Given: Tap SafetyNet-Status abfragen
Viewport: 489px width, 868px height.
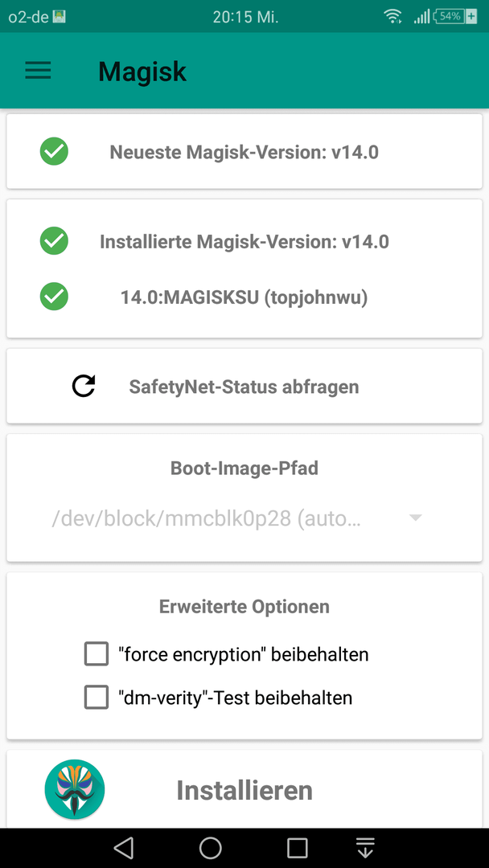Looking at the screenshot, I should tap(244, 387).
